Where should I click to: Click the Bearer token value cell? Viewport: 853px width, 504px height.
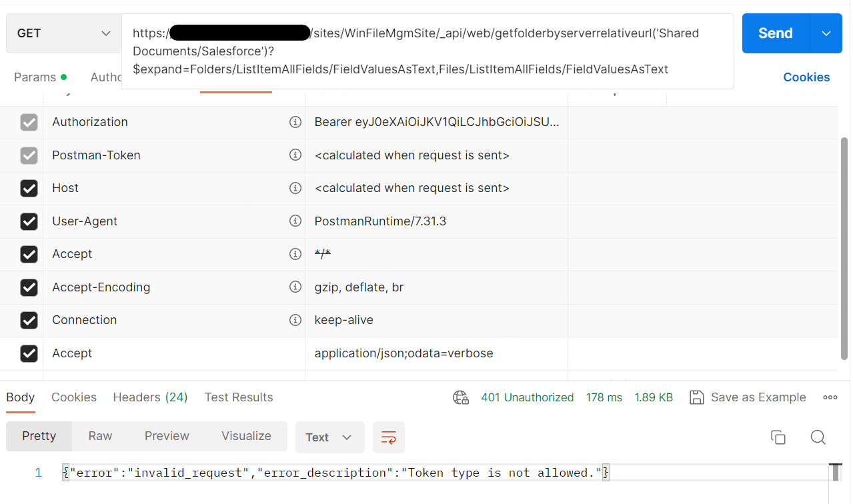[x=437, y=122]
